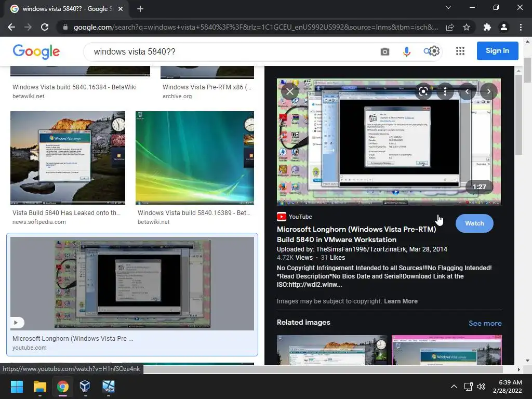Open File Explorer from the taskbar
The width and height of the screenshot is (532, 399).
(39, 387)
